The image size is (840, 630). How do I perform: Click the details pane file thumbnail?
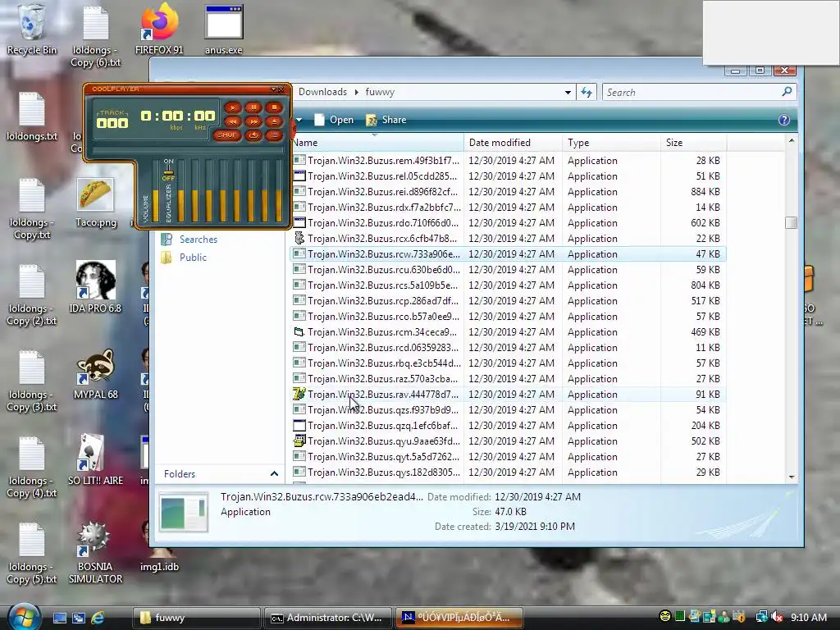183,512
